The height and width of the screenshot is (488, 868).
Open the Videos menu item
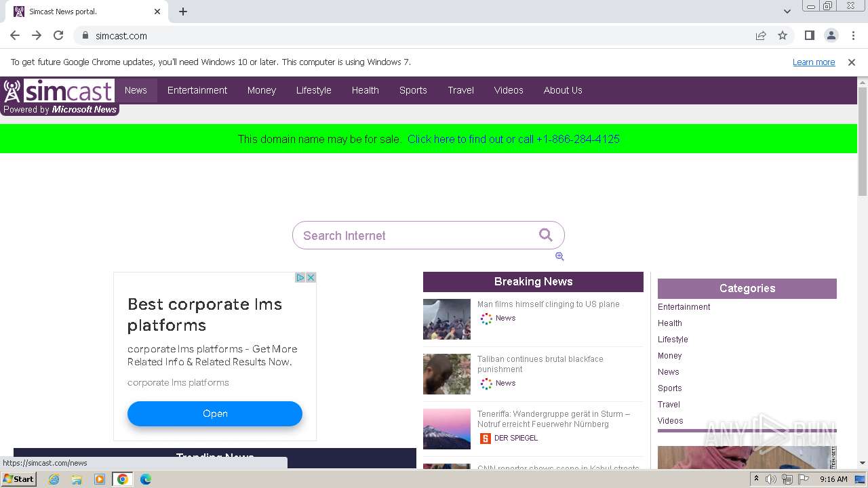[x=509, y=90]
